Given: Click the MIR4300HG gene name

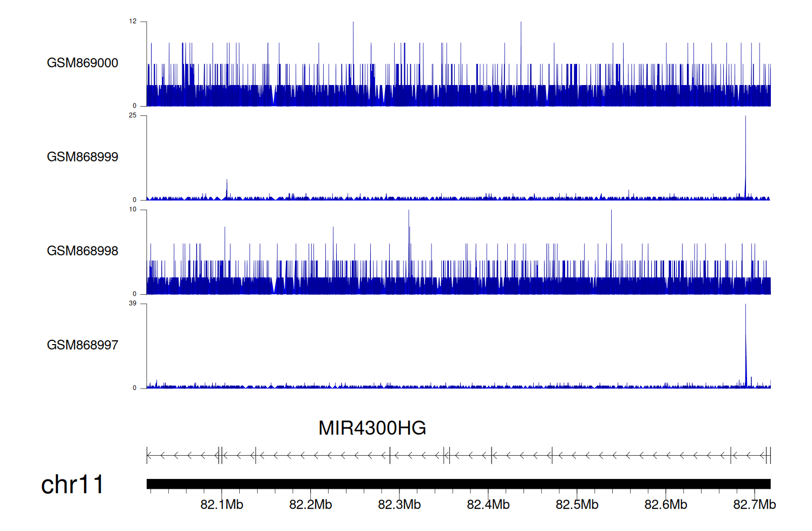Looking at the screenshot, I should click(x=372, y=428).
